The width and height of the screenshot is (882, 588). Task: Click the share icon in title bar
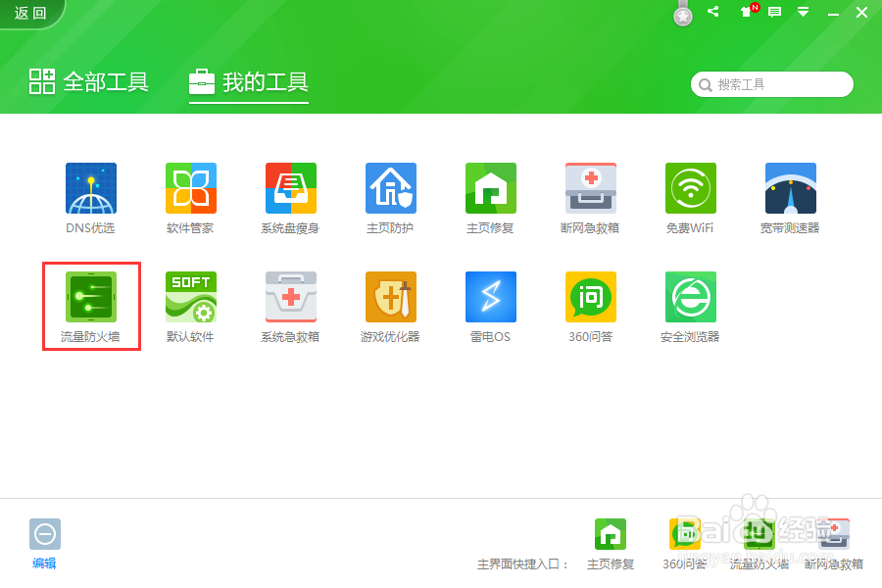coord(713,11)
